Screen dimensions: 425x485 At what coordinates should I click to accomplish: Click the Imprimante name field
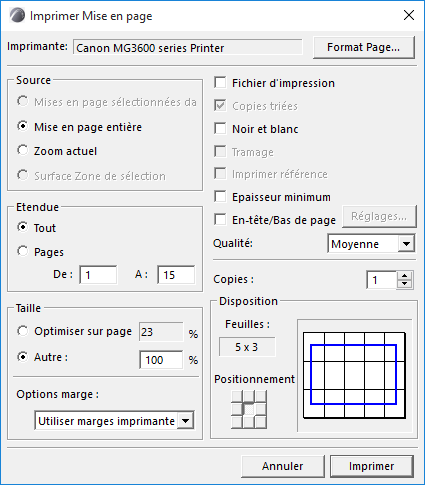coord(188,47)
